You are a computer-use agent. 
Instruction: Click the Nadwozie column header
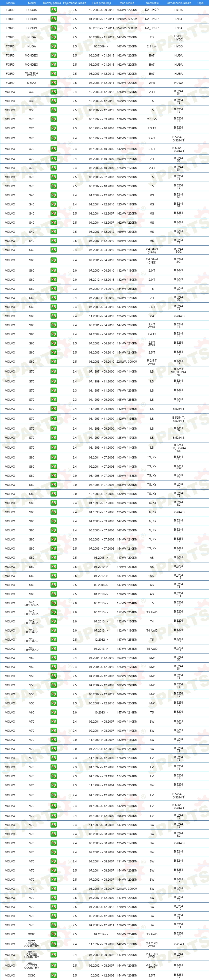click(152, 3)
